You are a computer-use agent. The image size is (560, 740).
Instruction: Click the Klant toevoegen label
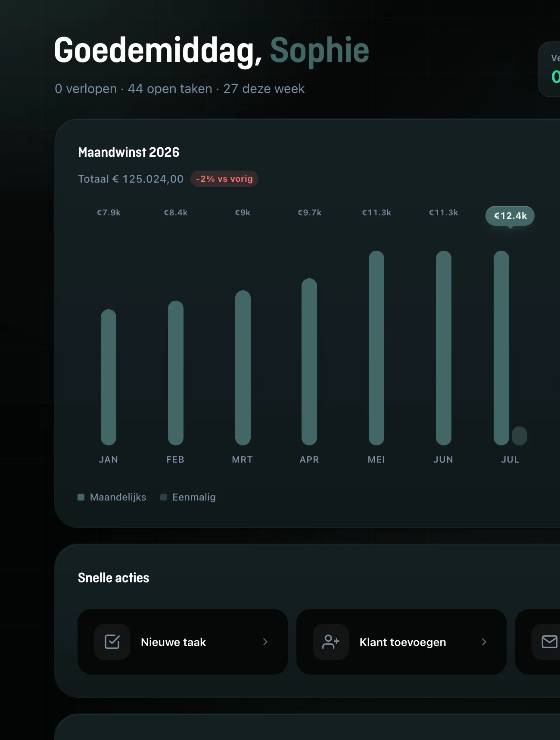(403, 642)
